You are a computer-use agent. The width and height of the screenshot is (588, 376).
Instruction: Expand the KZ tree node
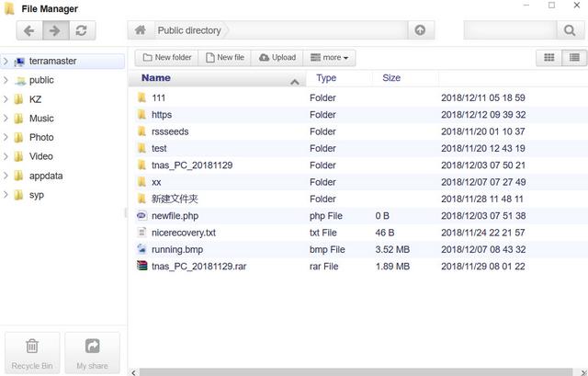[6, 99]
